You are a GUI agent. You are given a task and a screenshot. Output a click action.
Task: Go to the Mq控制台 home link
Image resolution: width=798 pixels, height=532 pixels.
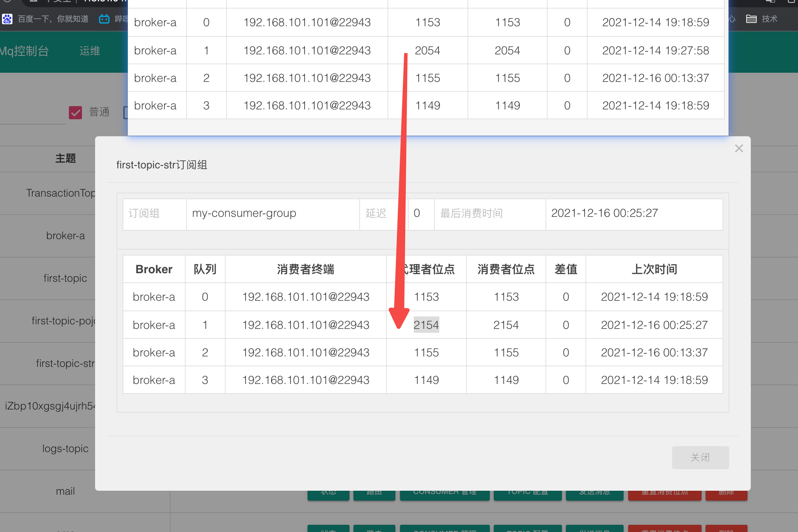tap(25, 51)
